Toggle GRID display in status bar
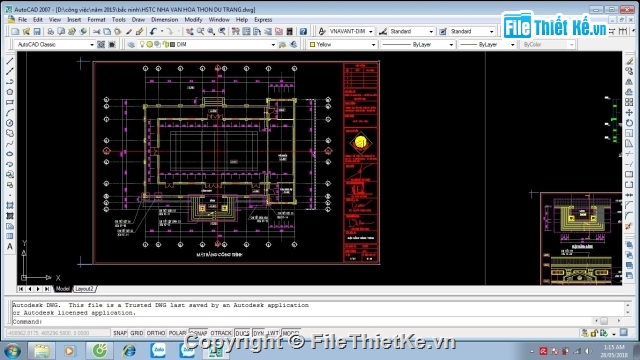This screenshot has width=640, height=360. pyautogui.click(x=136, y=333)
